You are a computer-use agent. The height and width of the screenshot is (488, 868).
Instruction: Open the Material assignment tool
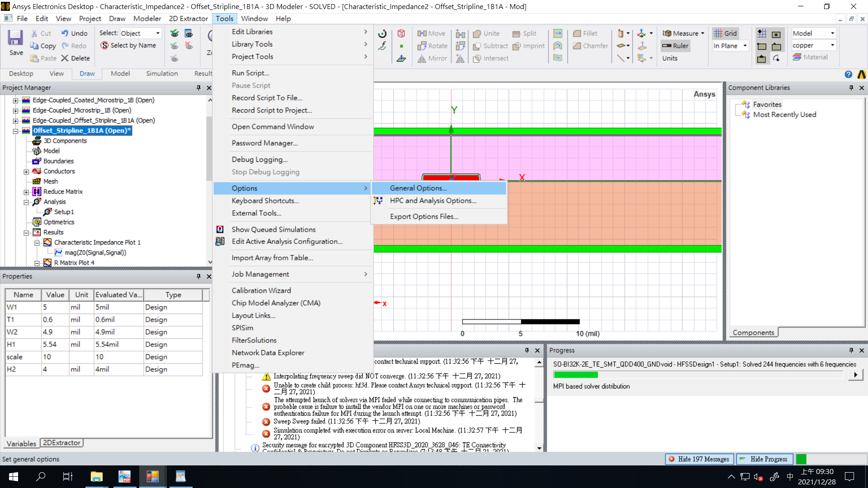click(x=810, y=57)
